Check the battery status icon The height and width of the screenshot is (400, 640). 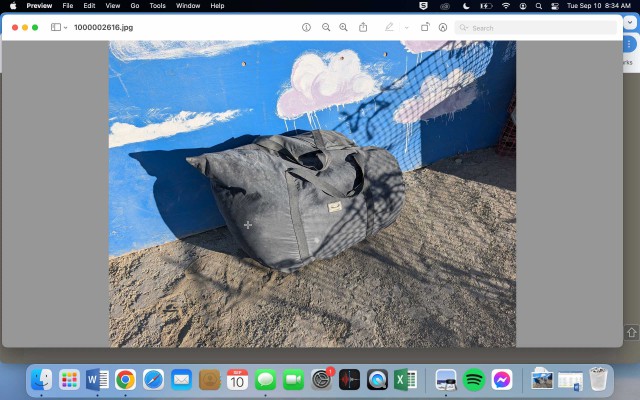[486, 6]
